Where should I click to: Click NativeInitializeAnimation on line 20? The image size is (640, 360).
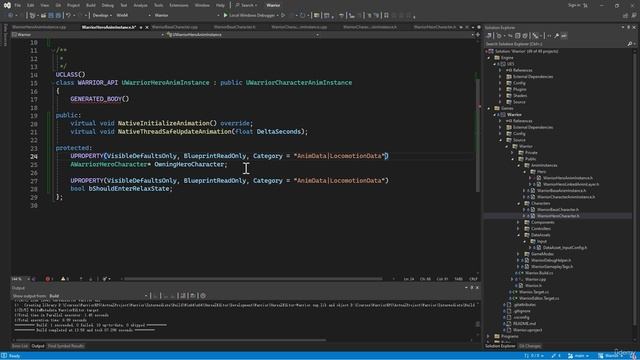coord(164,123)
